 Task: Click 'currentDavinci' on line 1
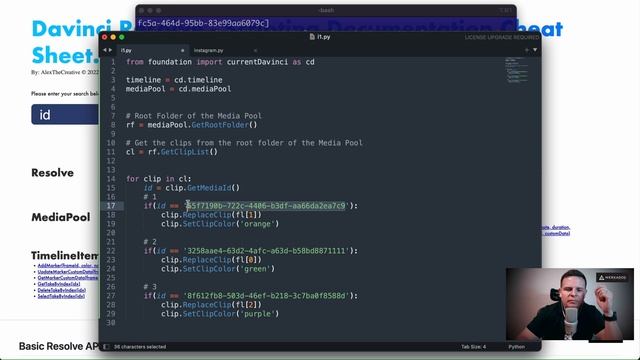tap(257, 62)
